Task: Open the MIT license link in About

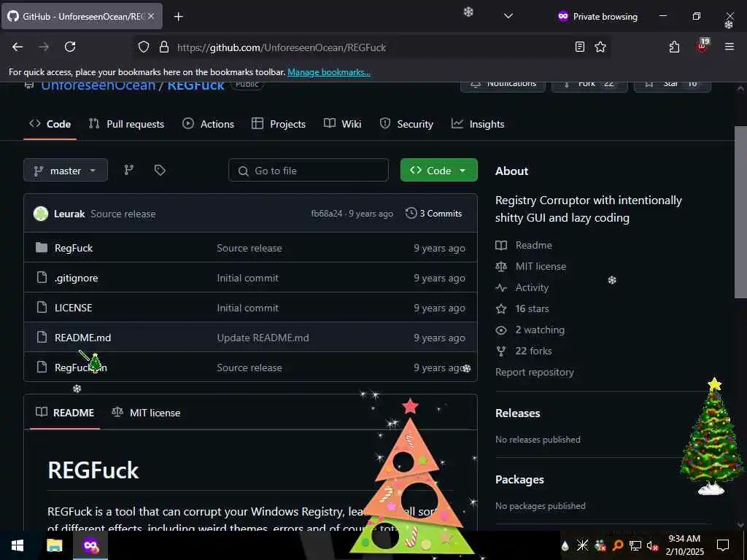Action: 531,266
